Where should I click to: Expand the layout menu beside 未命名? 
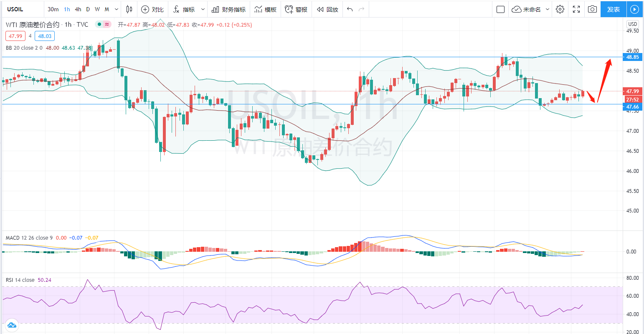tap(548, 9)
